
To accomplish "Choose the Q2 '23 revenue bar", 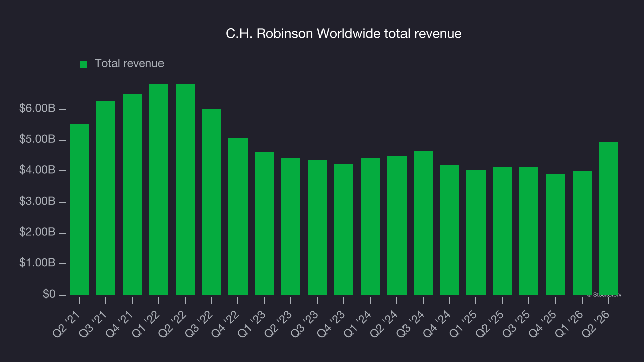I will click(x=291, y=226).
